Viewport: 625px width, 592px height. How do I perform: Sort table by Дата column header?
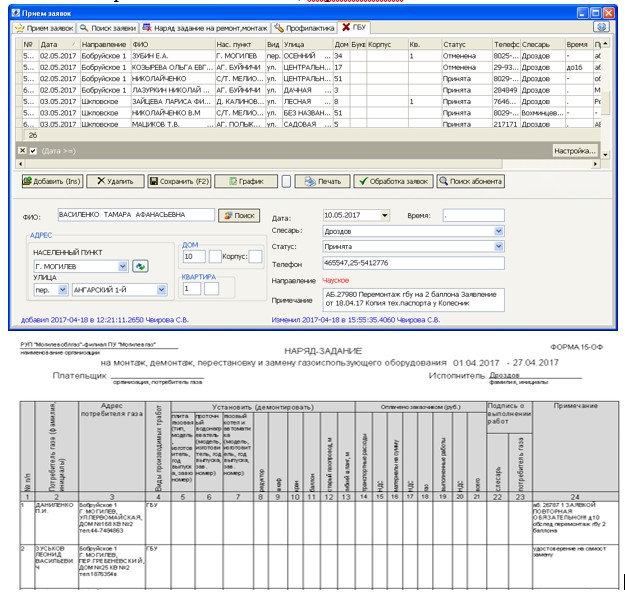point(58,44)
